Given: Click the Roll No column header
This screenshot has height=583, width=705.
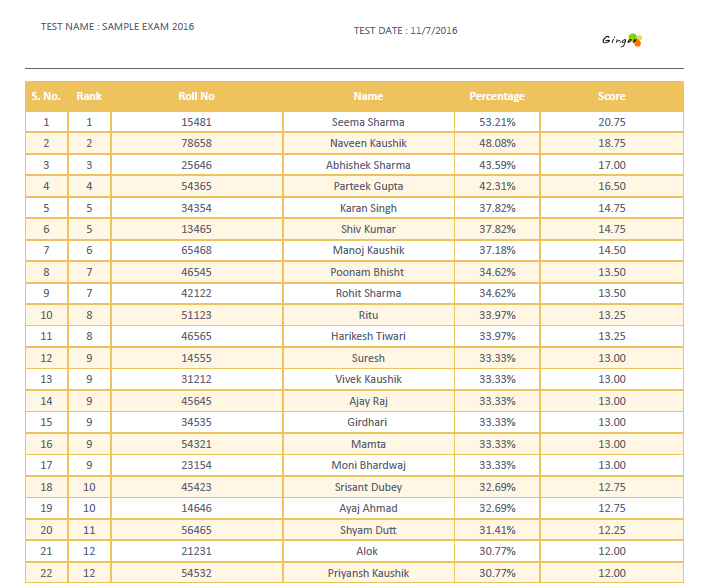Looking at the screenshot, I should 196,97.
